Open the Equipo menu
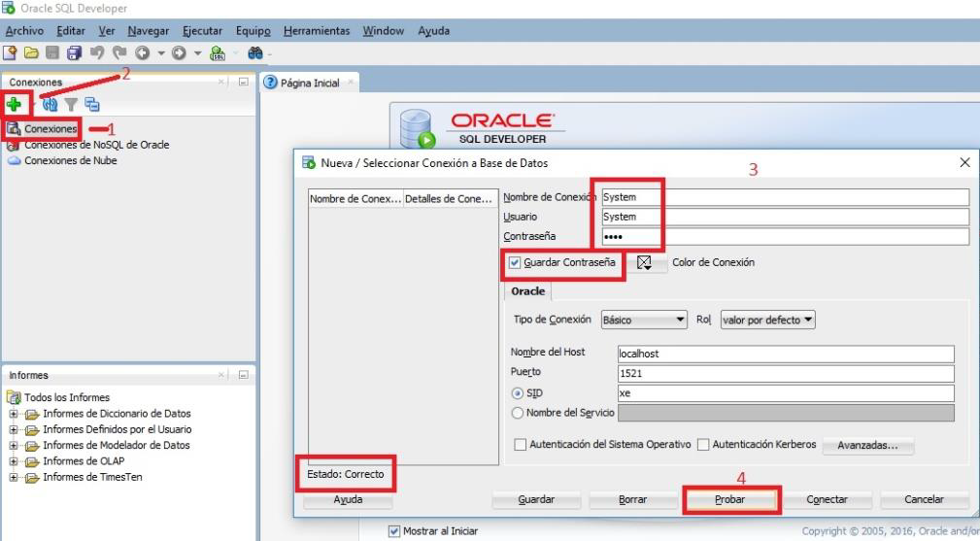The height and width of the screenshot is (541, 980). tap(253, 31)
